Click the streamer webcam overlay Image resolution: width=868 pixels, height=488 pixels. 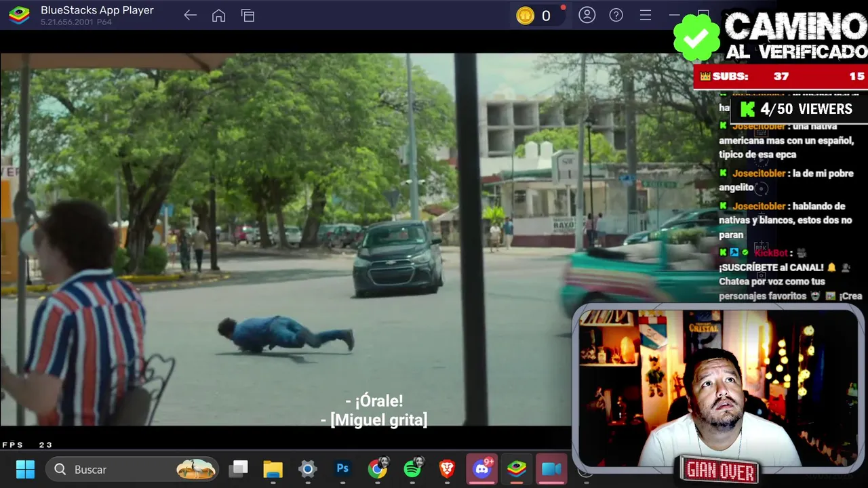[x=717, y=388]
